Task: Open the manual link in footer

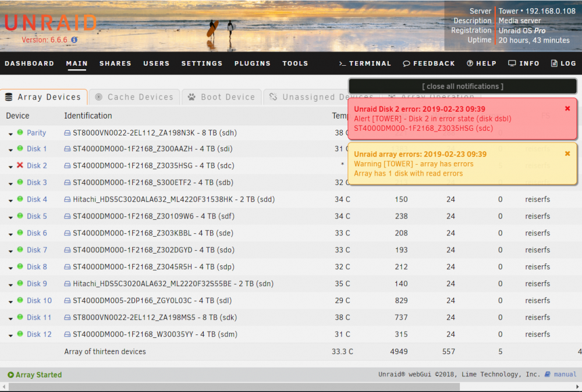Action: click(x=565, y=375)
